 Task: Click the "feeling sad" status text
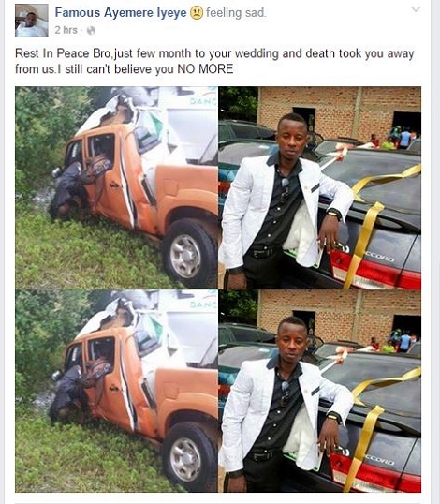click(236, 13)
